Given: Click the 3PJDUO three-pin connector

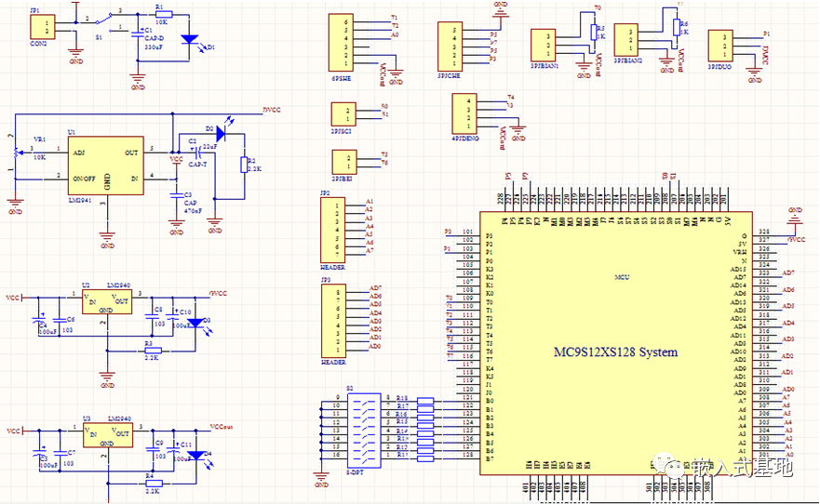Looking at the screenshot, I should 719,45.
